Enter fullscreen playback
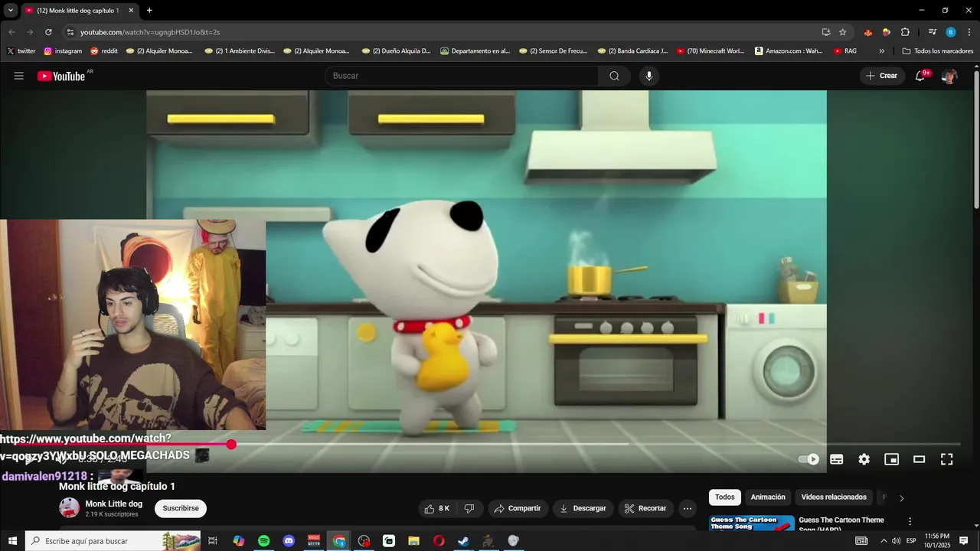Image resolution: width=980 pixels, height=551 pixels. pos(946,459)
